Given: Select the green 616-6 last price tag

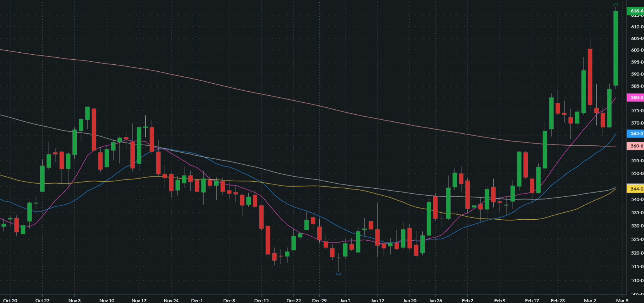Looking at the screenshot, I should pyautogui.click(x=636, y=11).
